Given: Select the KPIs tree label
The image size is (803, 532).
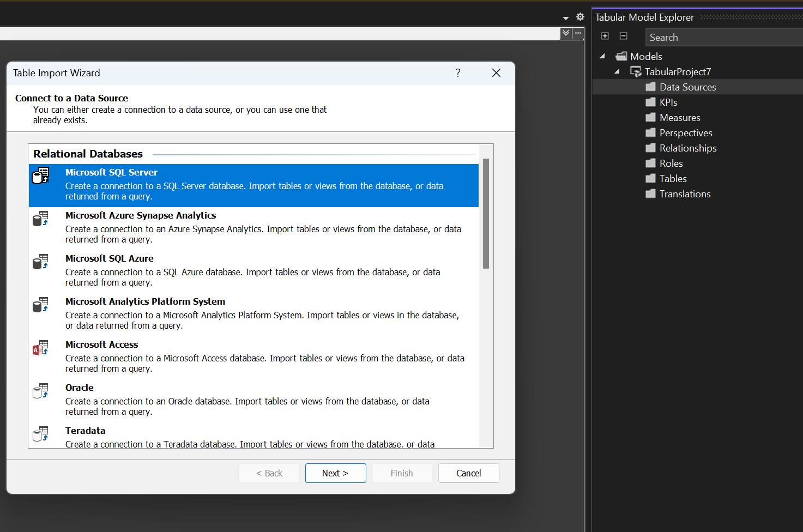Looking at the screenshot, I should (668, 102).
